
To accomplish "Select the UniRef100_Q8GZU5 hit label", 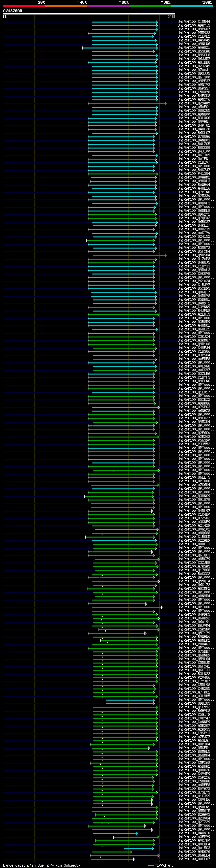I will (x=194, y=111).
